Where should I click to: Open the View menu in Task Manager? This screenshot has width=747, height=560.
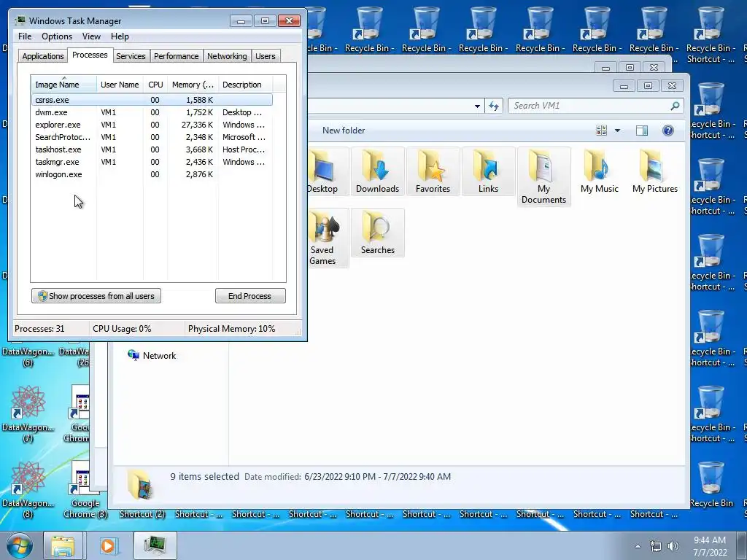pos(91,36)
